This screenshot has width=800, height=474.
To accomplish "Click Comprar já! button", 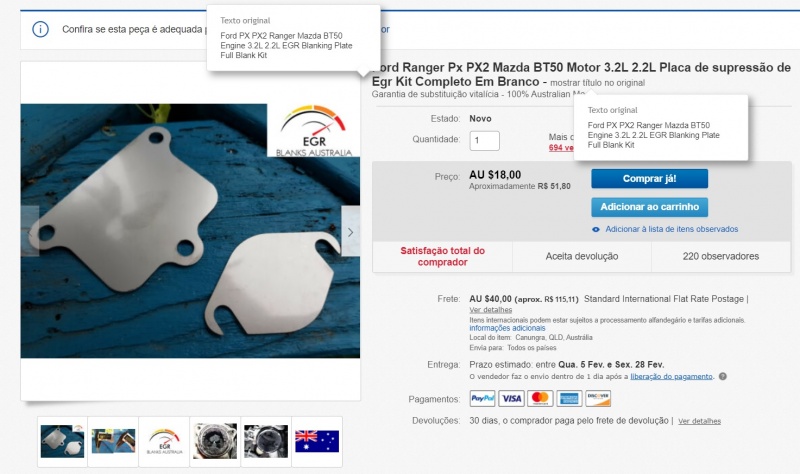I will coord(649,179).
